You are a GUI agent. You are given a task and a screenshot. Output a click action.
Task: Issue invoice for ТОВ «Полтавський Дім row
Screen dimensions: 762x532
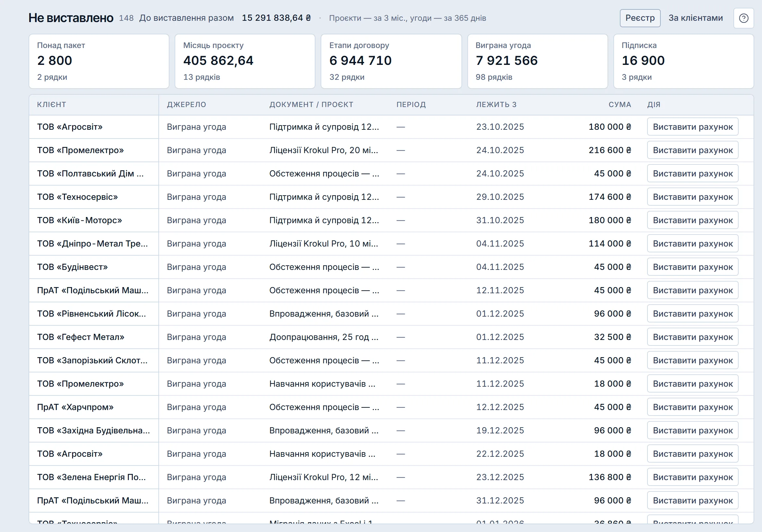pos(693,174)
